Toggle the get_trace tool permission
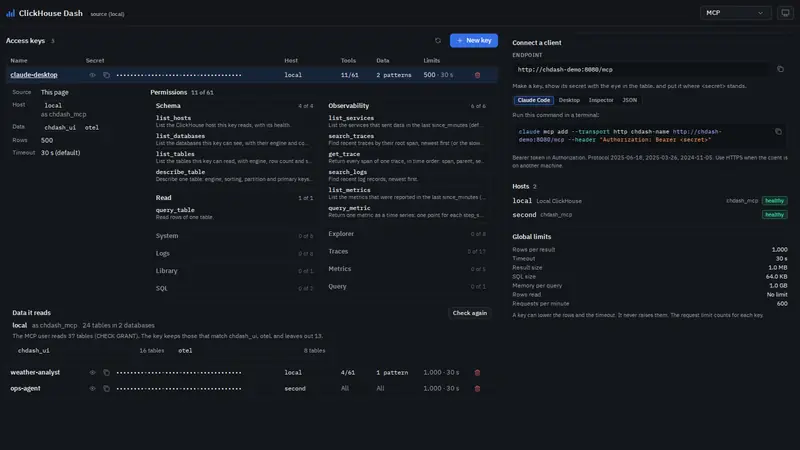 click(407, 157)
